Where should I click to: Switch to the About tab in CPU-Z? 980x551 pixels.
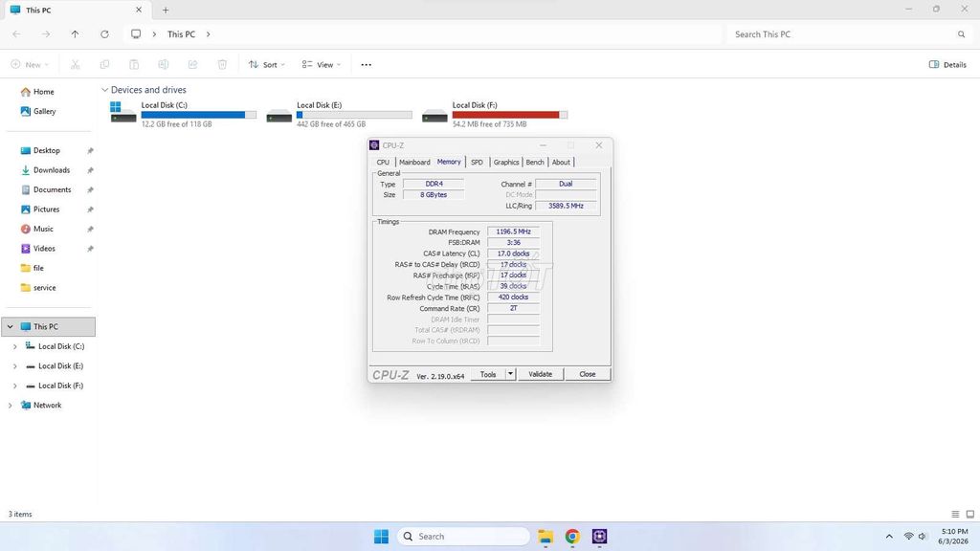pyautogui.click(x=561, y=162)
